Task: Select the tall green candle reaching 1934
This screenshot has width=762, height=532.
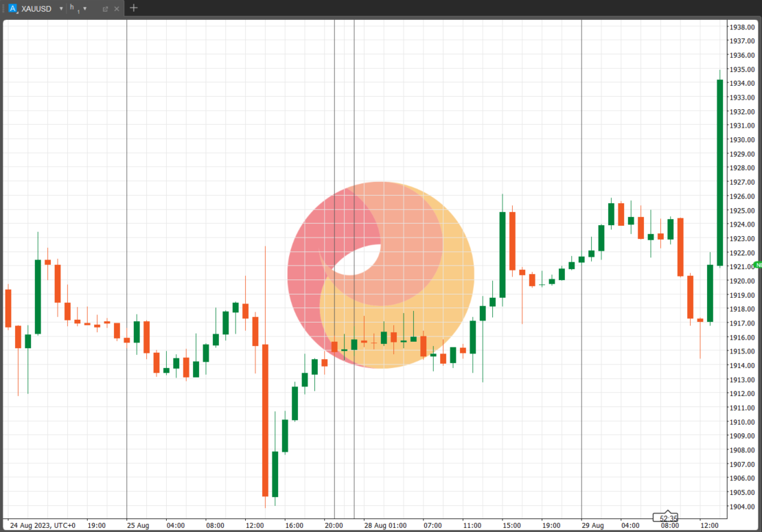Action: click(719, 172)
